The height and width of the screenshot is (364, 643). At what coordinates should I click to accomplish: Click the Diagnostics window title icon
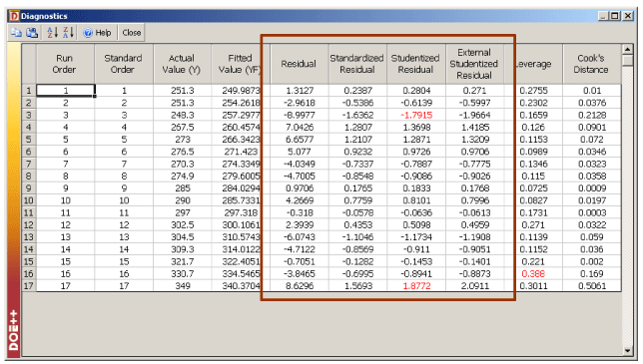[x=14, y=16]
